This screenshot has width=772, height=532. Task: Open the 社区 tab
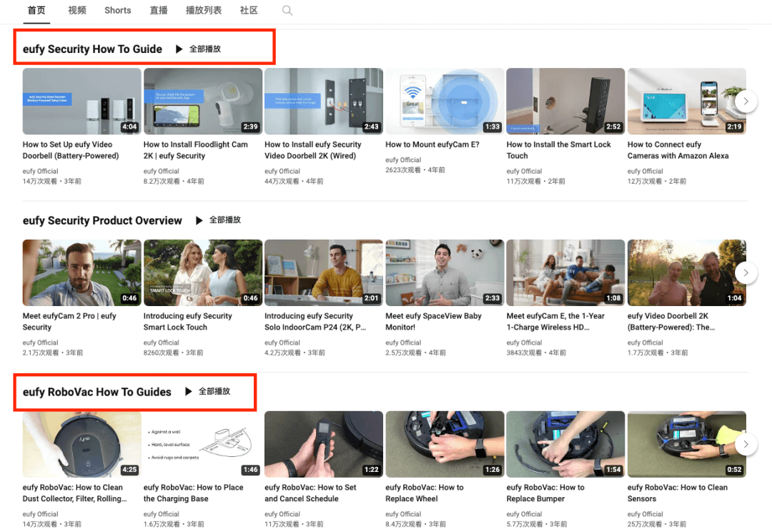coord(249,10)
